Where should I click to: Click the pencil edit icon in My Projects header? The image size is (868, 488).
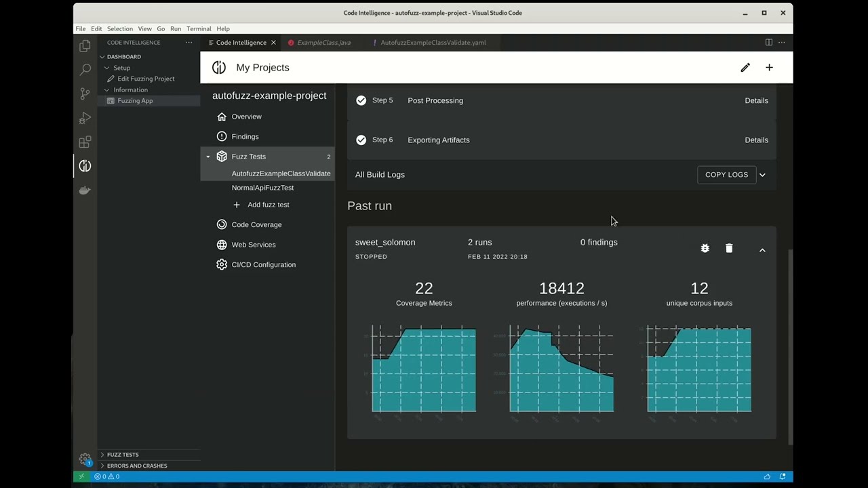click(745, 67)
